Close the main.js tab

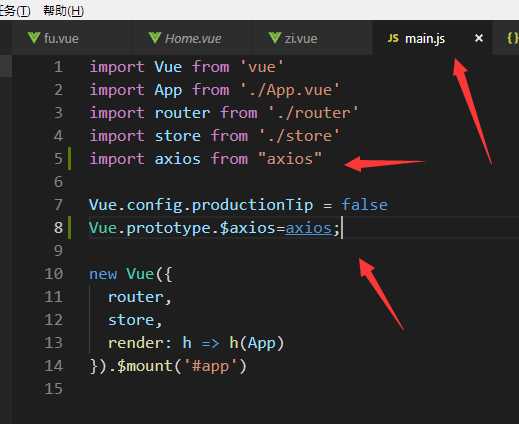479,38
